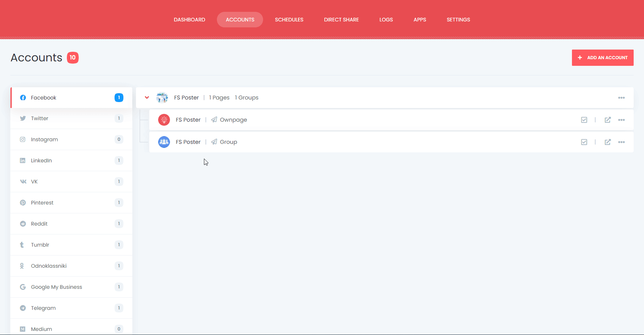Click the FS Poster account name
The height and width of the screenshot is (335, 644).
[186, 98]
